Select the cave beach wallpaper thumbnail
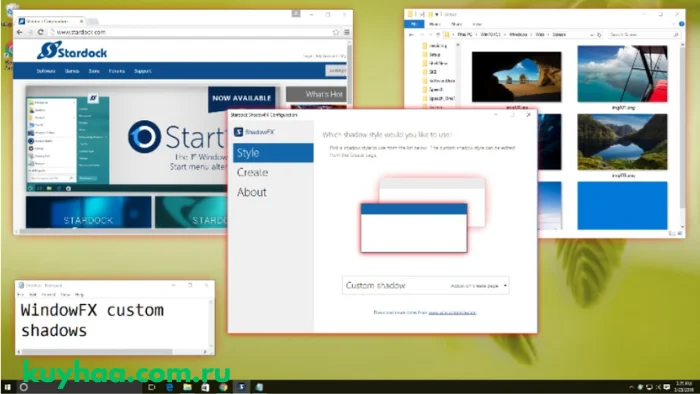Image resolution: width=700 pixels, height=394 pixels. pos(517,77)
